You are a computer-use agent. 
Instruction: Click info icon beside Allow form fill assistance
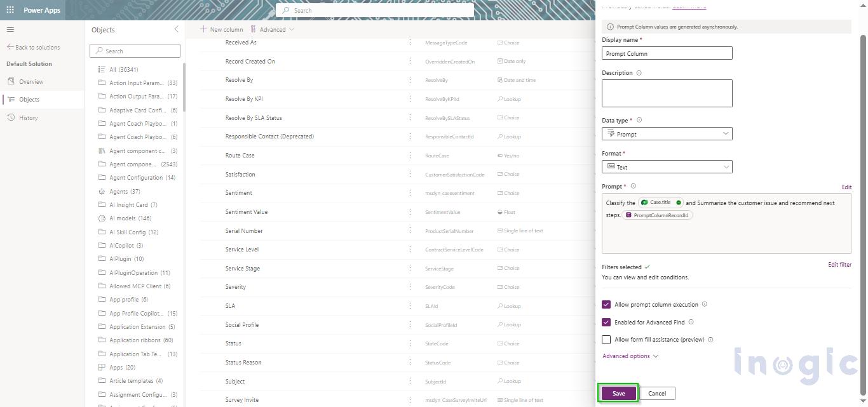click(710, 340)
